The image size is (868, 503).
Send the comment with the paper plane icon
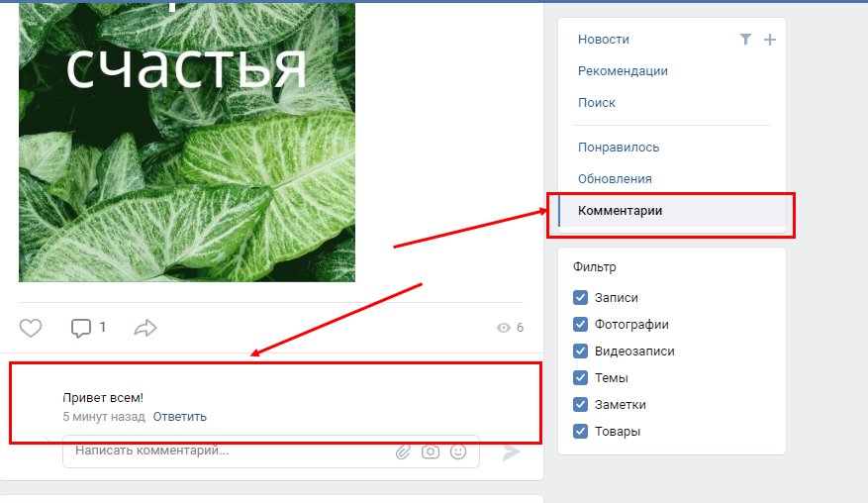[511, 453]
